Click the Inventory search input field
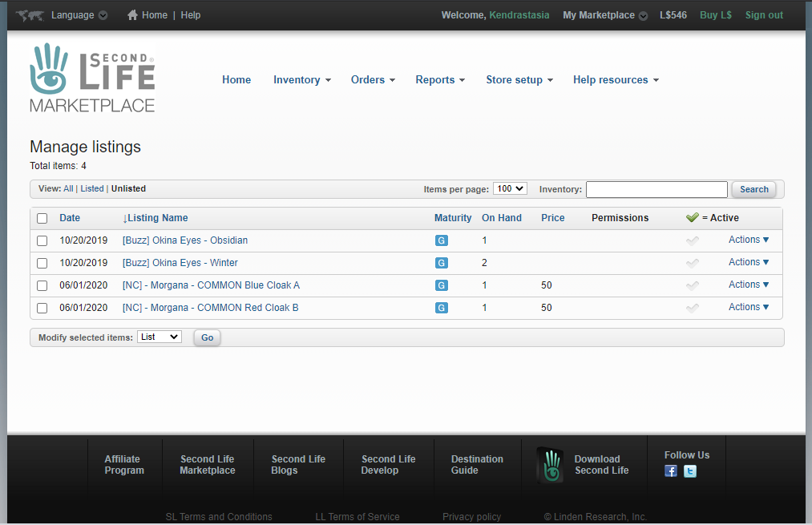This screenshot has width=812, height=525. pos(656,189)
